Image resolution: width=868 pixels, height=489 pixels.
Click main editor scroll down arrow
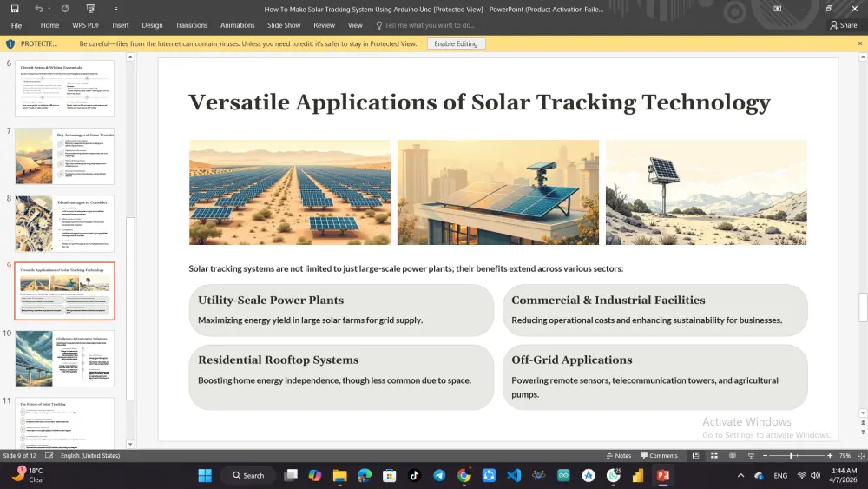click(863, 413)
